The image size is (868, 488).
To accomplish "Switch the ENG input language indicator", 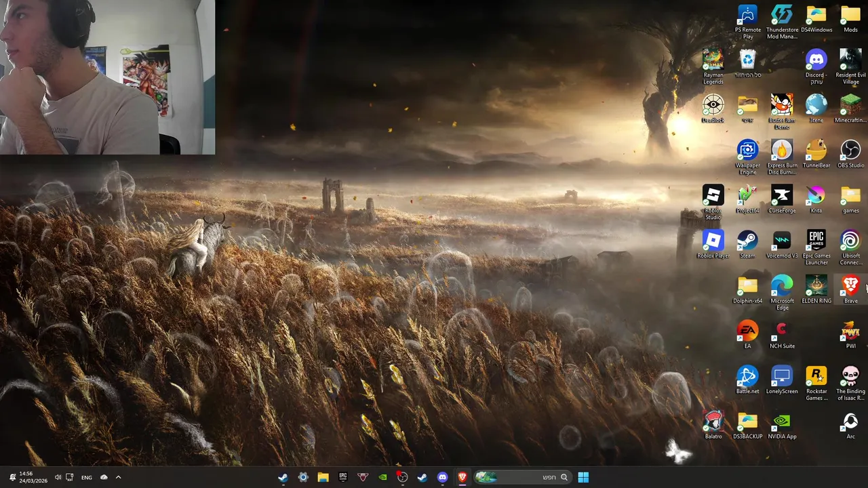I will click(87, 477).
